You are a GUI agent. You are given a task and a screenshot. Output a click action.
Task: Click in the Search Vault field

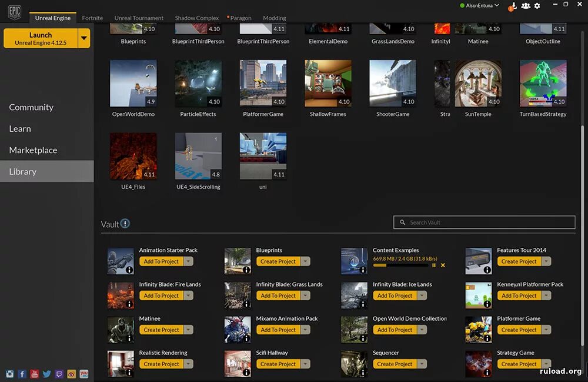(484, 222)
